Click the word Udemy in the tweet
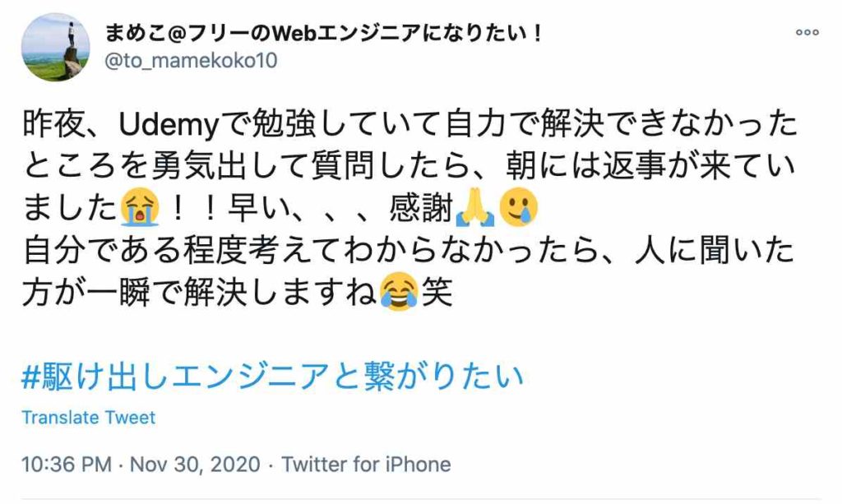 pyautogui.click(x=169, y=124)
